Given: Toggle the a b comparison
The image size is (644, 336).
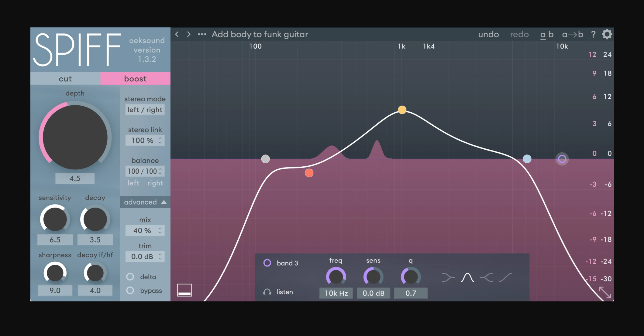Looking at the screenshot, I should tap(547, 35).
